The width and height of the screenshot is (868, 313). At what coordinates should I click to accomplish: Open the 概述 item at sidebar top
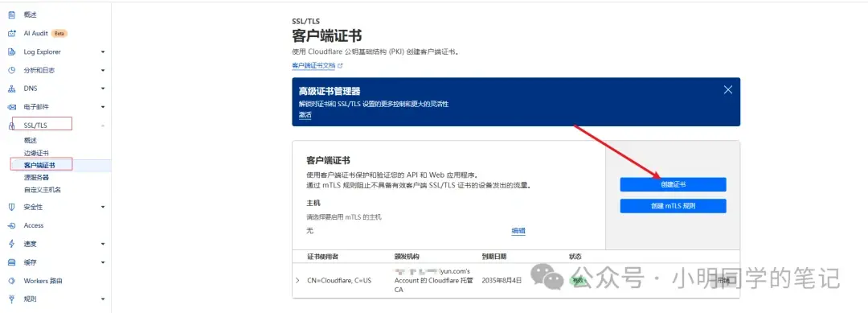(31, 15)
